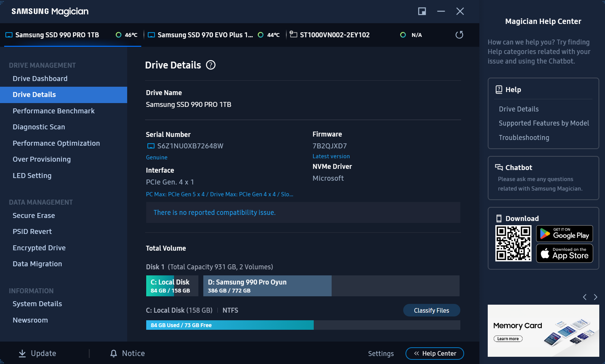
Task: Open the Notice panel label
Action: (x=133, y=354)
